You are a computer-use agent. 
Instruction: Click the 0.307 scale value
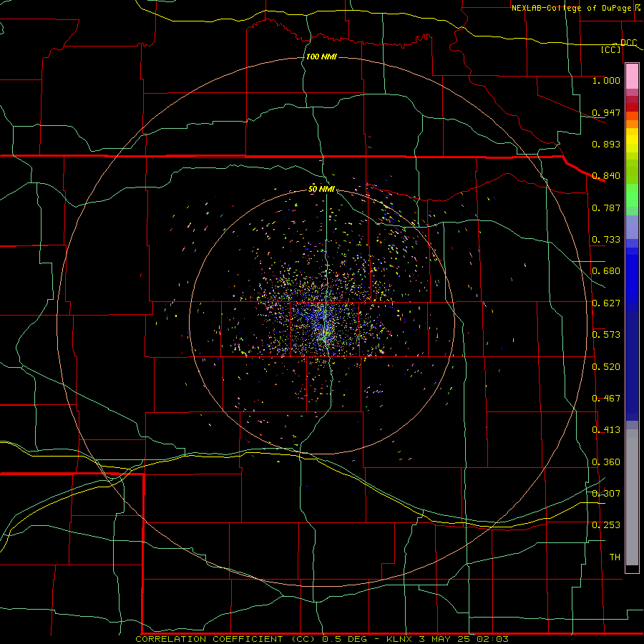tap(606, 494)
